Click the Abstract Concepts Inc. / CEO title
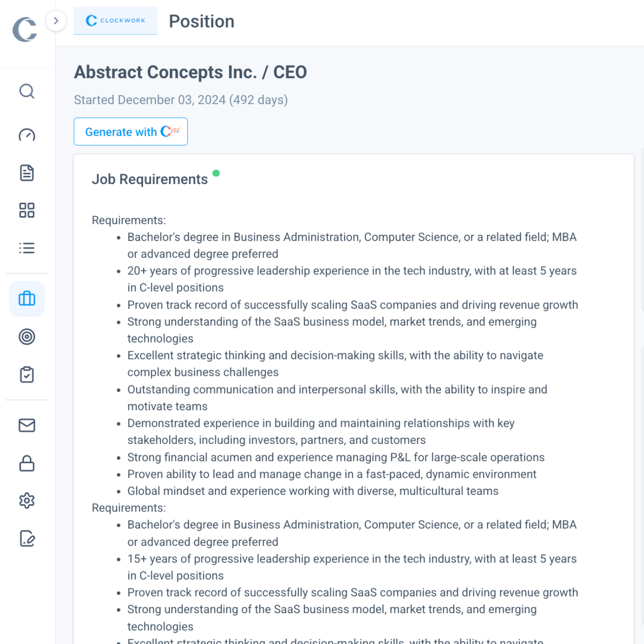Viewport: 644px width, 644px height. (190, 72)
